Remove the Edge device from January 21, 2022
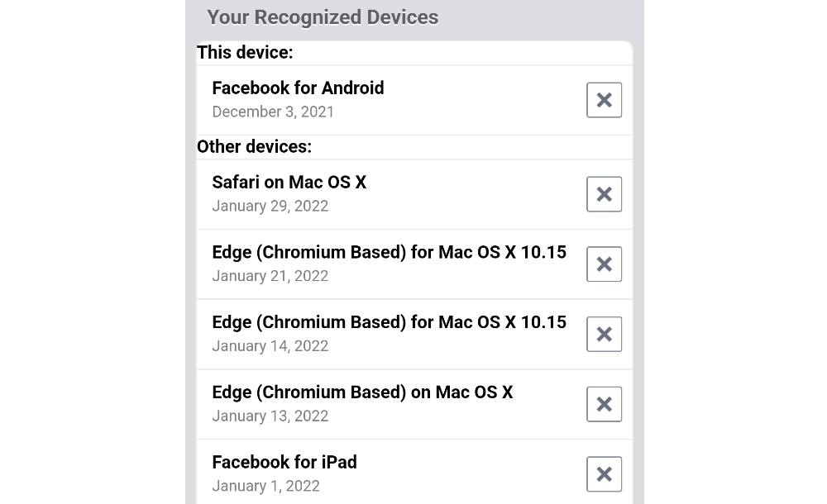The image size is (827, 504). [x=604, y=264]
